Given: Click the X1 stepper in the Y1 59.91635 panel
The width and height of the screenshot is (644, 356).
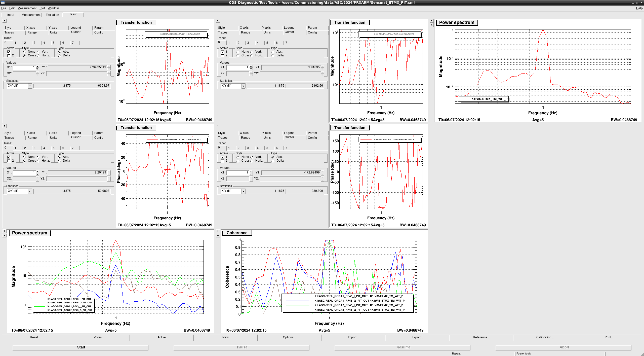Looking at the screenshot, I should point(251,67).
